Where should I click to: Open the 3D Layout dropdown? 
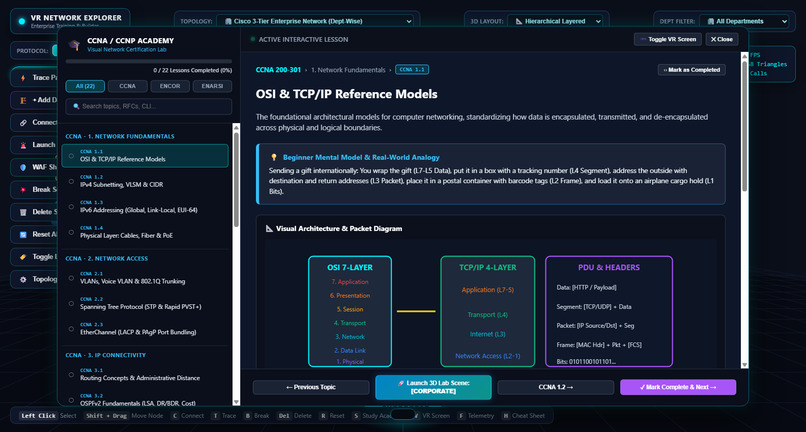(x=555, y=22)
